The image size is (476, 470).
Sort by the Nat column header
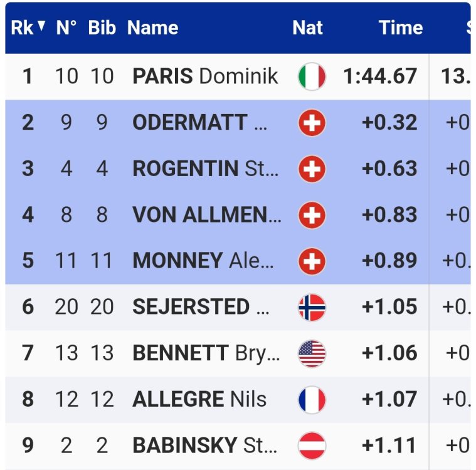(x=307, y=28)
